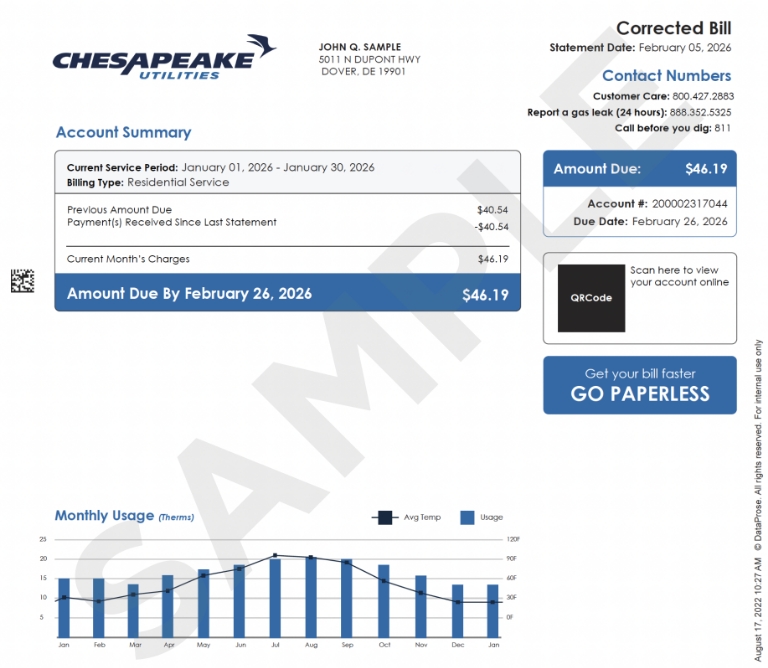This screenshot has width=768, height=668.
Task: Click address line 5011 N DUPONT HWY
Action: click(x=369, y=59)
